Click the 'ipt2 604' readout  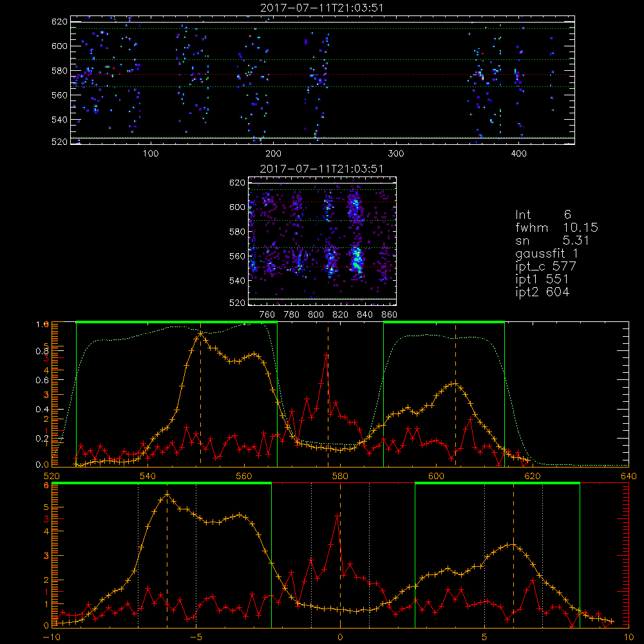pos(542,292)
